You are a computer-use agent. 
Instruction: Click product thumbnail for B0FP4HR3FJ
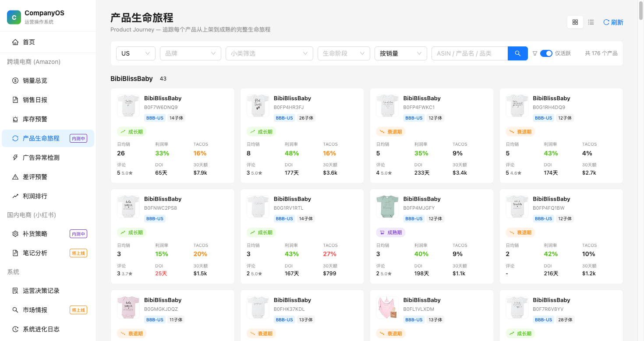(x=258, y=105)
